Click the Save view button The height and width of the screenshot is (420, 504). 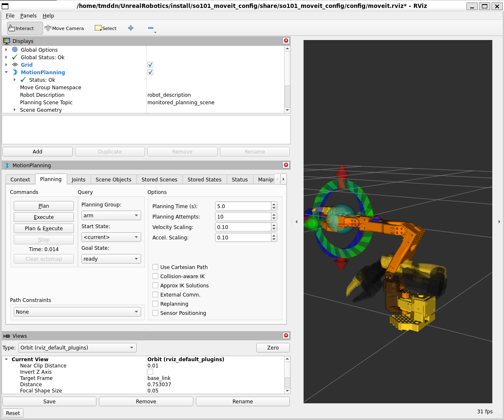point(49,401)
